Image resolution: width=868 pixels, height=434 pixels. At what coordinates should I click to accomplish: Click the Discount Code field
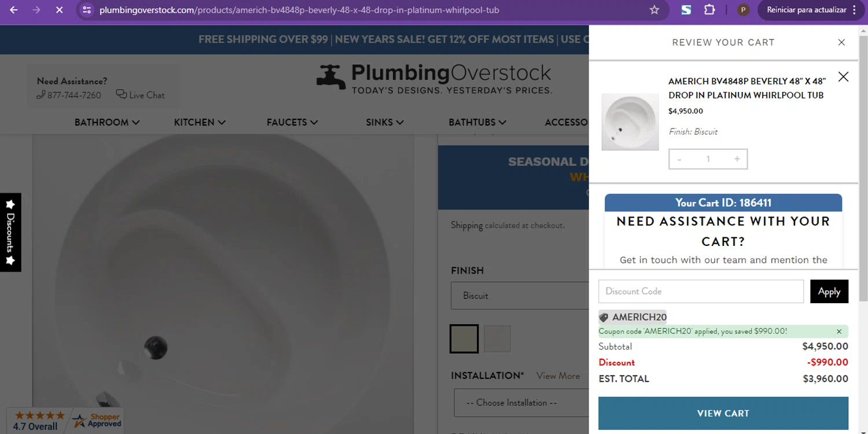tap(701, 291)
